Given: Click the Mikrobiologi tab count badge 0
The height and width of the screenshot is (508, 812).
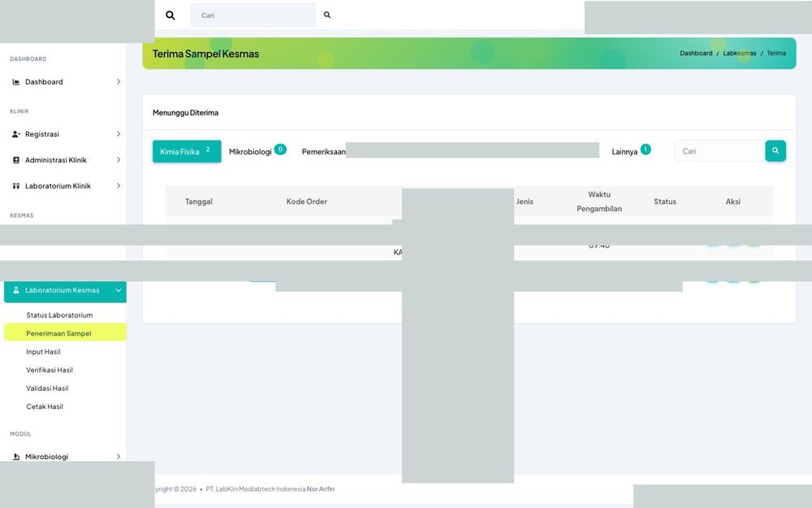Looking at the screenshot, I should pyautogui.click(x=280, y=150).
